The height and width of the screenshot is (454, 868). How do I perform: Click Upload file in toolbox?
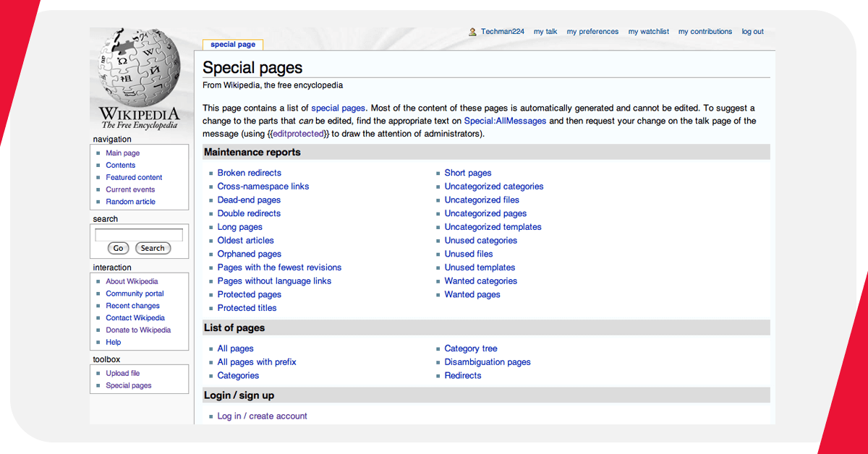[123, 374]
